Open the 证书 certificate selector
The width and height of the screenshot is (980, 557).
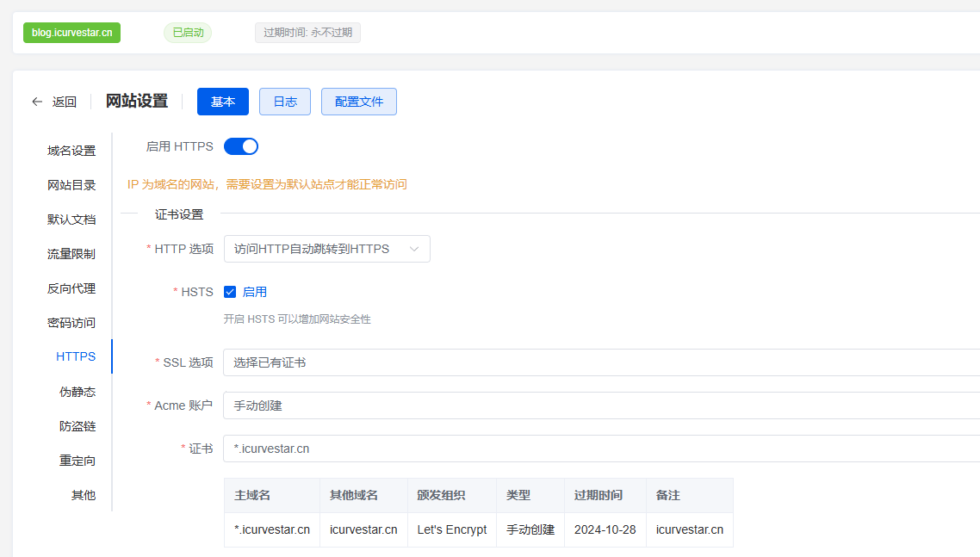point(600,449)
